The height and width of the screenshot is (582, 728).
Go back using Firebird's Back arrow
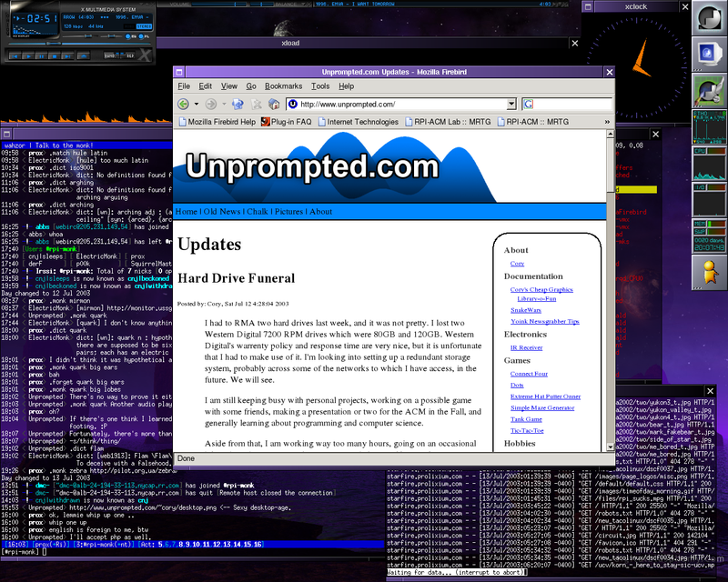coord(183,104)
